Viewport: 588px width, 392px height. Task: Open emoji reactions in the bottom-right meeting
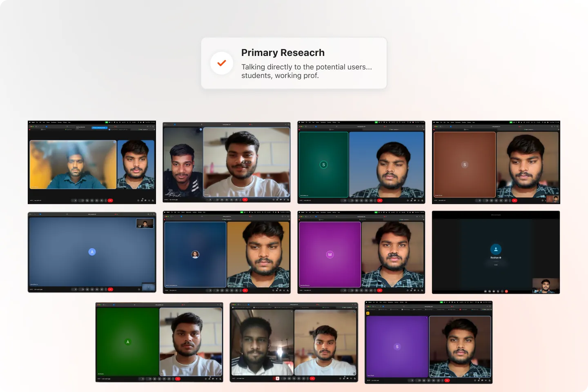coord(429,380)
